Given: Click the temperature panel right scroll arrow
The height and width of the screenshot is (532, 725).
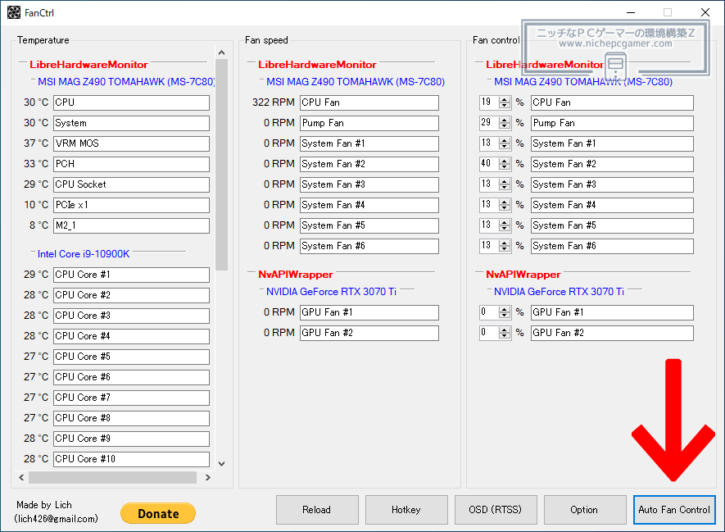Looking at the screenshot, I should click(208, 478).
